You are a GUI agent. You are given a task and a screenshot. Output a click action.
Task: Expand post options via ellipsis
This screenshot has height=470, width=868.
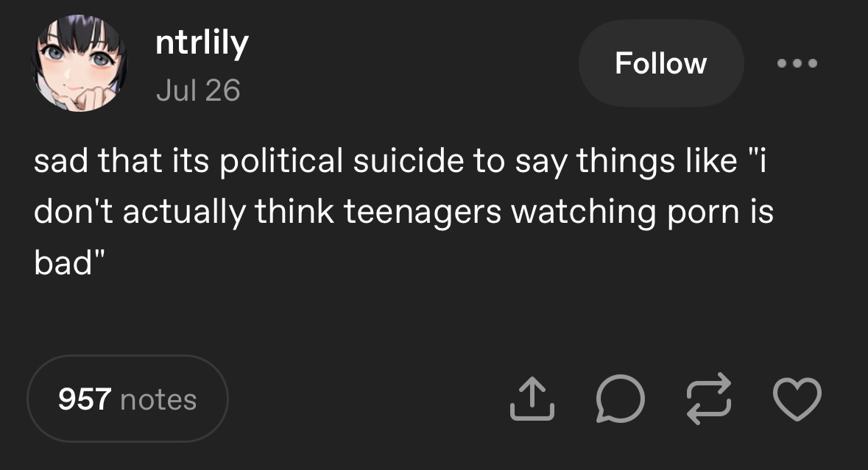797,63
